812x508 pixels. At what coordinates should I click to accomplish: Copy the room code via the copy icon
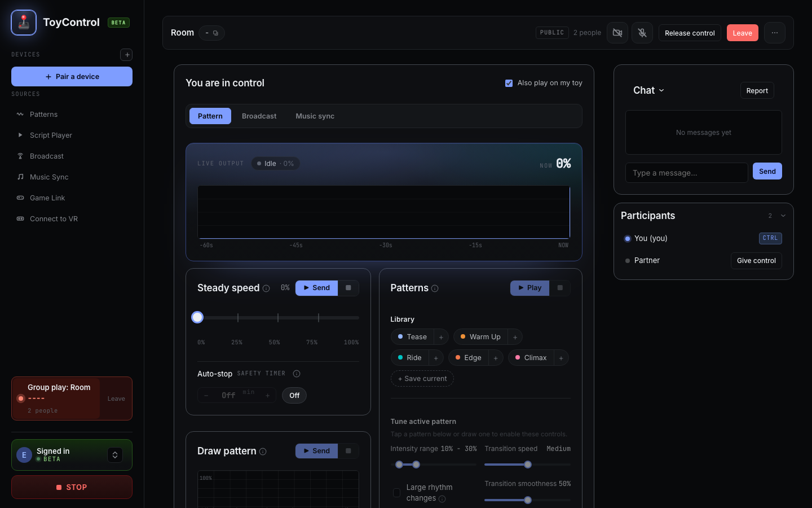pos(215,33)
